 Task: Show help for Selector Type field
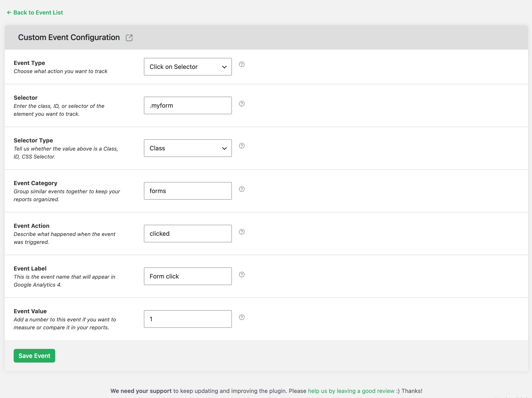242,146
